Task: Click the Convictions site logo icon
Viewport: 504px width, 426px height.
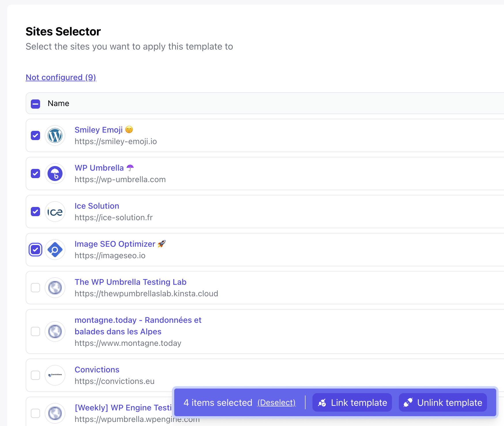Action: point(55,375)
